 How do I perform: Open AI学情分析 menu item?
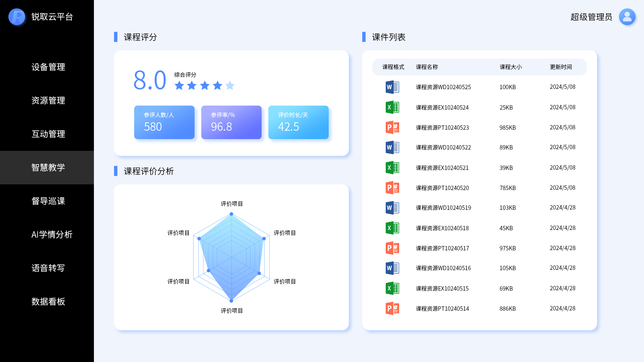click(52, 235)
